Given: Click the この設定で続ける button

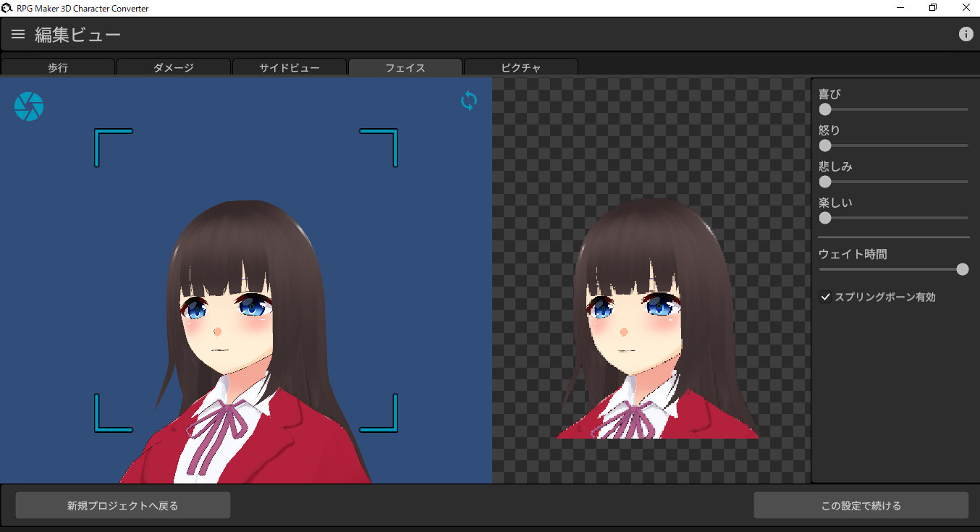Looking at the screenshot, I should [x=860, y=504].
